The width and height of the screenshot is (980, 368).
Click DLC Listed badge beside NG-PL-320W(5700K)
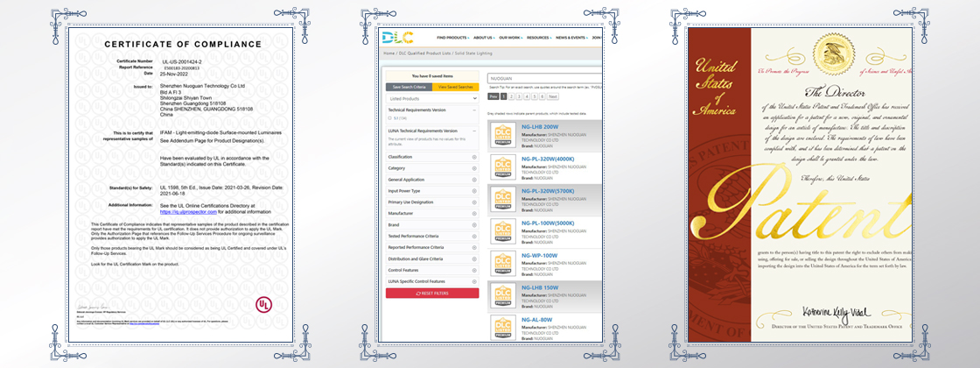503,199
